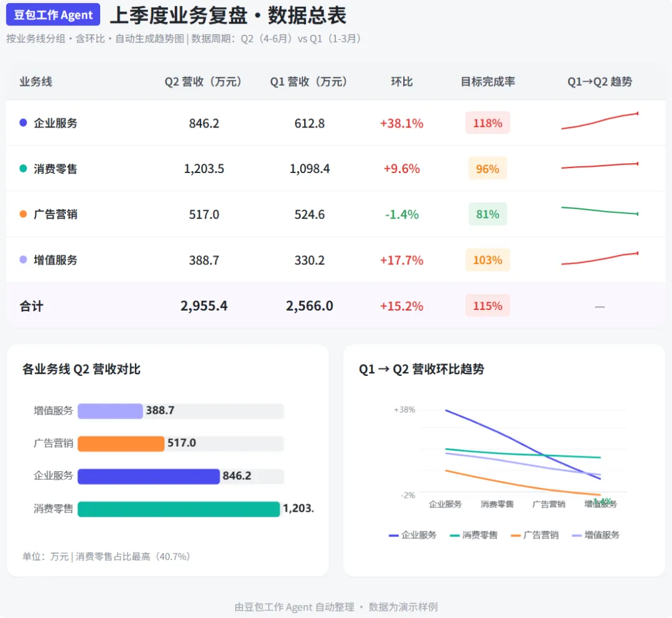Select the Q2 营收（万元）column header
The image size is (672, 618).
coord(203,82)
